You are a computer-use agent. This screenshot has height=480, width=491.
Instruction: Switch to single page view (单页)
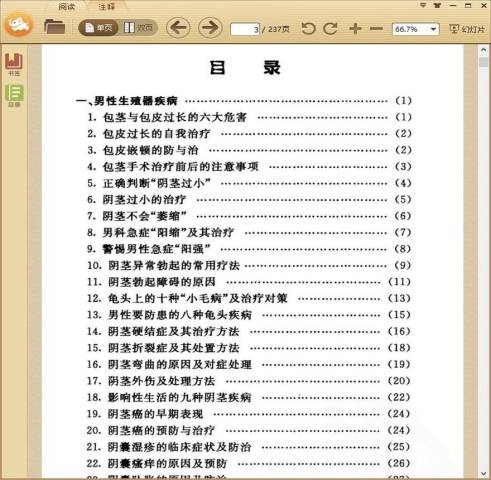click(x=98, y=28)
